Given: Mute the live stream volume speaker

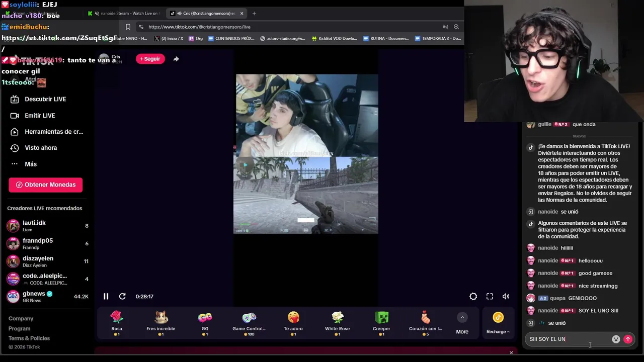Looking at the screenshot, I should click(506, 296).
